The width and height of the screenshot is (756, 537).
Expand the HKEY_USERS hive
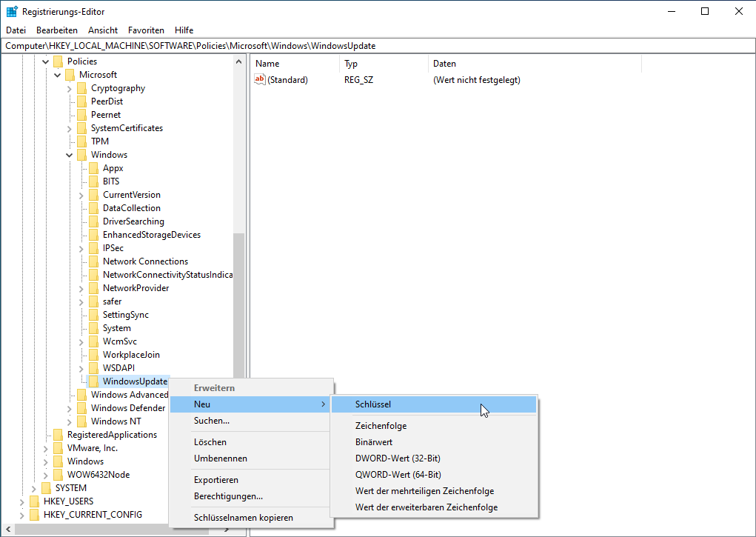[22, 501]
